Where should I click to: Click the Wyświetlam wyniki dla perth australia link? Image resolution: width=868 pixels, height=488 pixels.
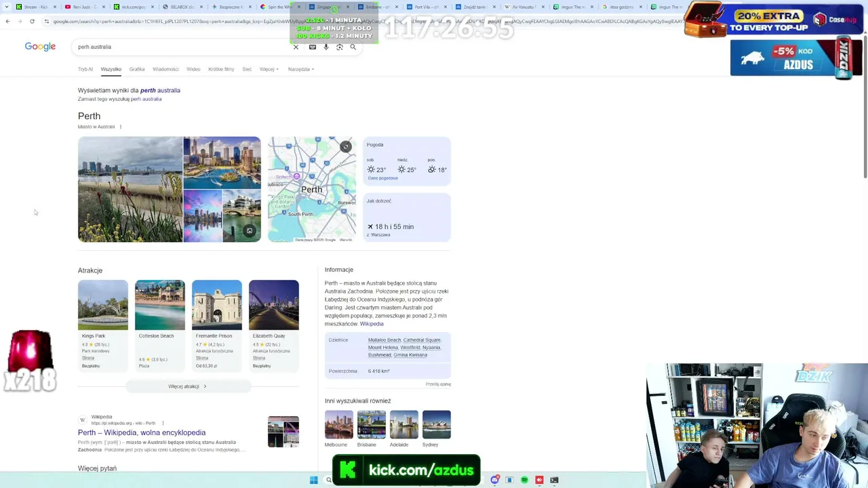pyautogui.click(x=160, y=90)
